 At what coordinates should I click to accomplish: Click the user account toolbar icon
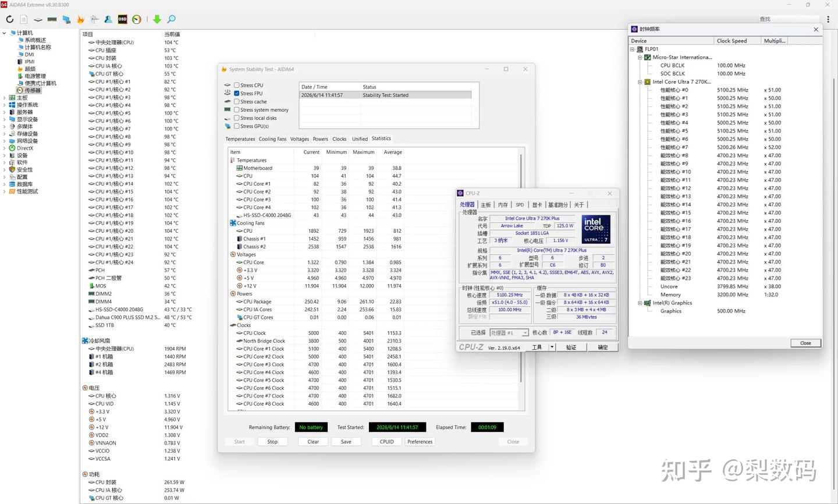[108, 19]
